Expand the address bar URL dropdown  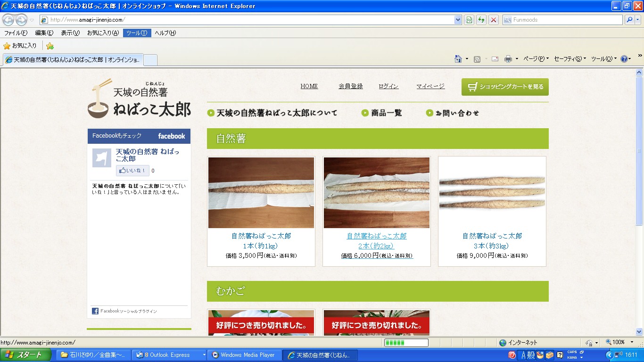pyautogui.click(x=458, y=20)
